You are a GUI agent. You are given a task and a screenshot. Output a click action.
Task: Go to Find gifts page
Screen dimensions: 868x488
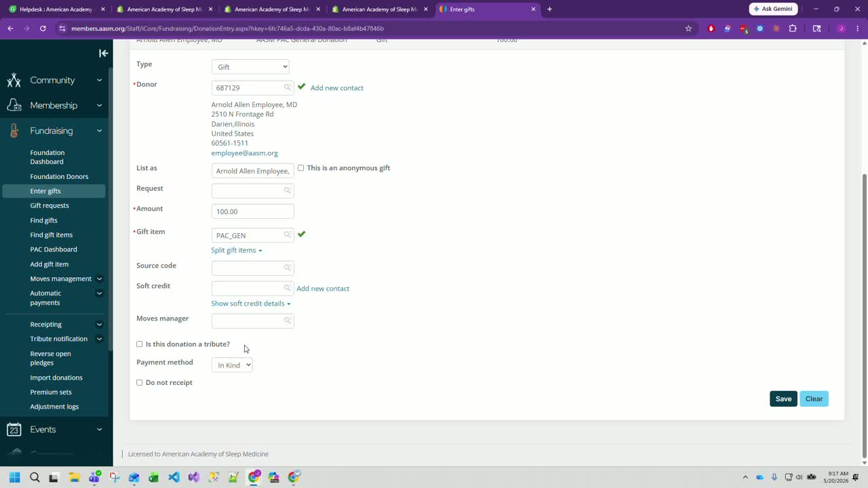tap(43, 220)
